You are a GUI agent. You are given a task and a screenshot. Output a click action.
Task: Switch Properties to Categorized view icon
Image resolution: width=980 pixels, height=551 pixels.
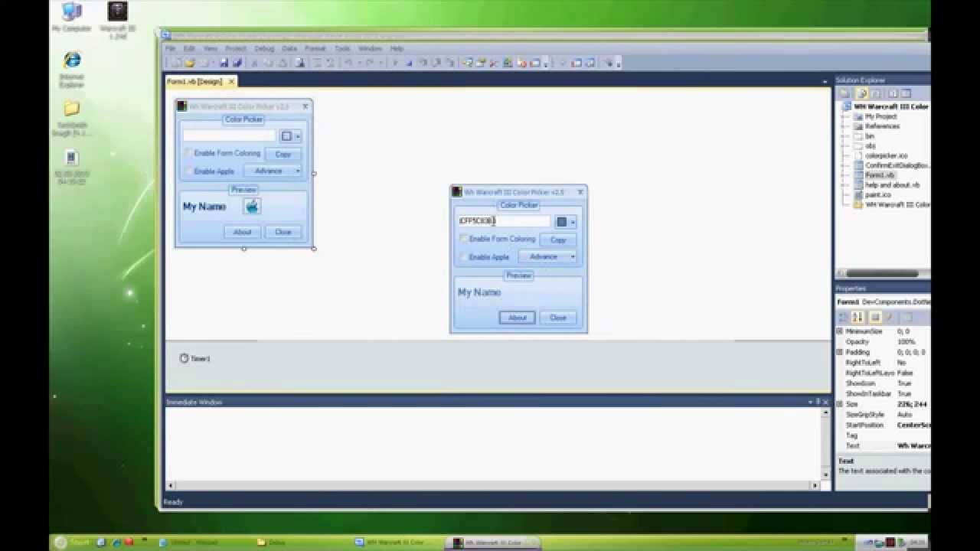click(x=842, y=317)
